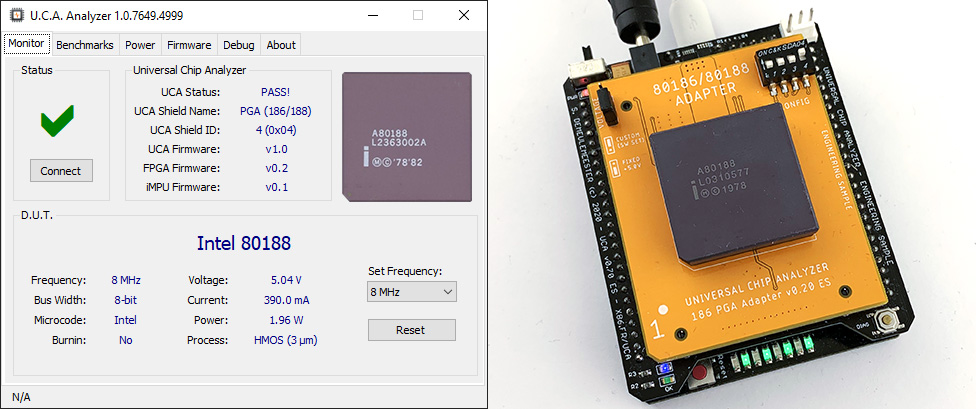Close the U.C.A. Analyzer window

(464, 16)
